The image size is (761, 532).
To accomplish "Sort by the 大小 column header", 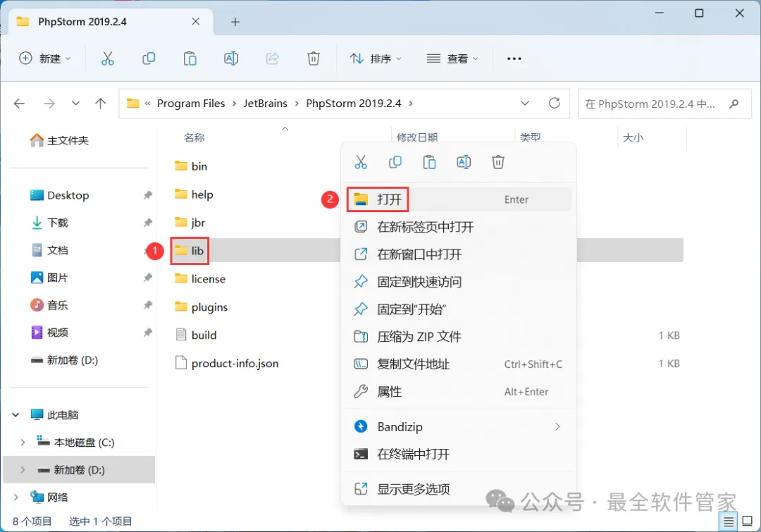I will click(633, 138).
